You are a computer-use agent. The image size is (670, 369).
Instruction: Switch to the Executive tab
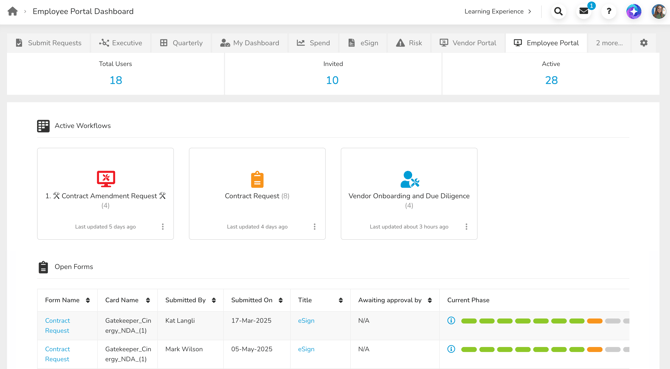120,43
